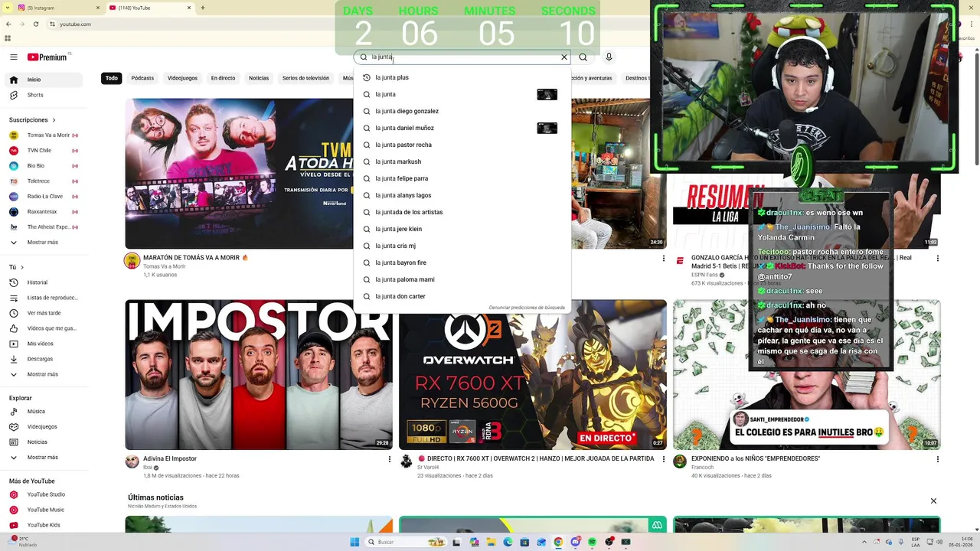Expand Mostrar más under Tú section

click(x=43, y=374)
